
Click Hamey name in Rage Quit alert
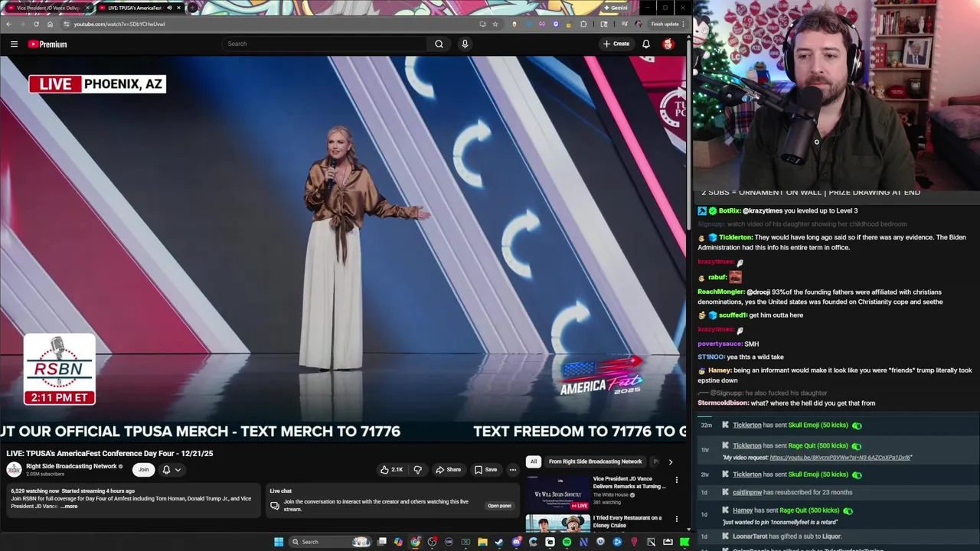pos(743,510)
